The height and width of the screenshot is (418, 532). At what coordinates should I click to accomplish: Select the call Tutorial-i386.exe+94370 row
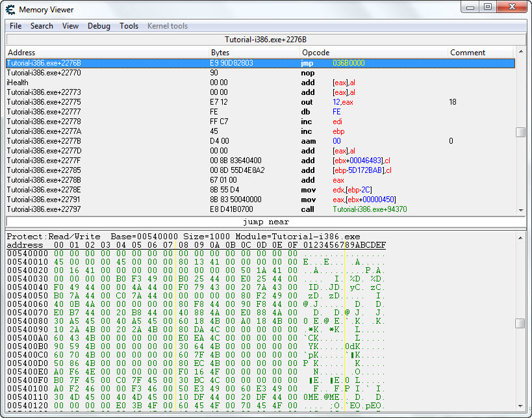pyautogui.click(x=260, y=209)
